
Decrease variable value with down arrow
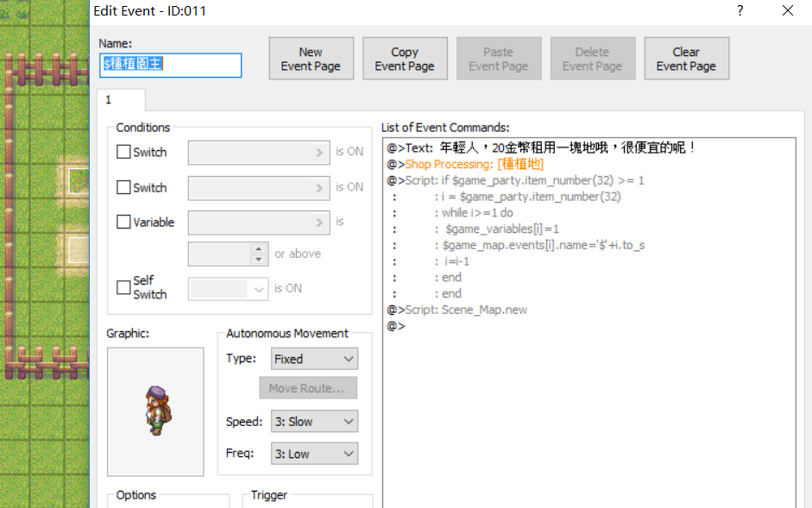258,260
